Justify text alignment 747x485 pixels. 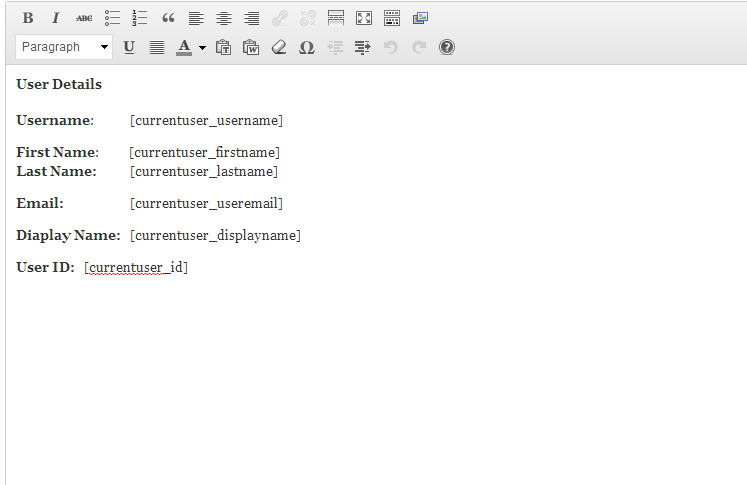pyautogui.click(x=157, y=47)
